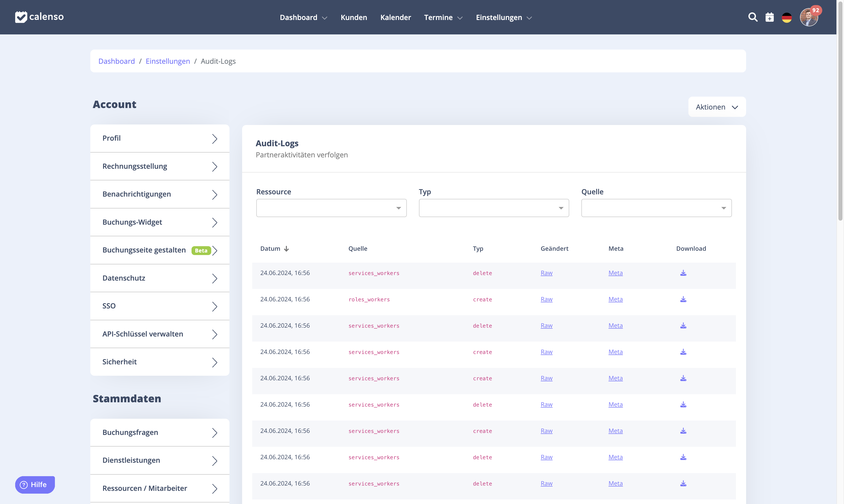
Task: Click the roles_workers source cell
Action: pyautogui.click(x=369, y=300)
